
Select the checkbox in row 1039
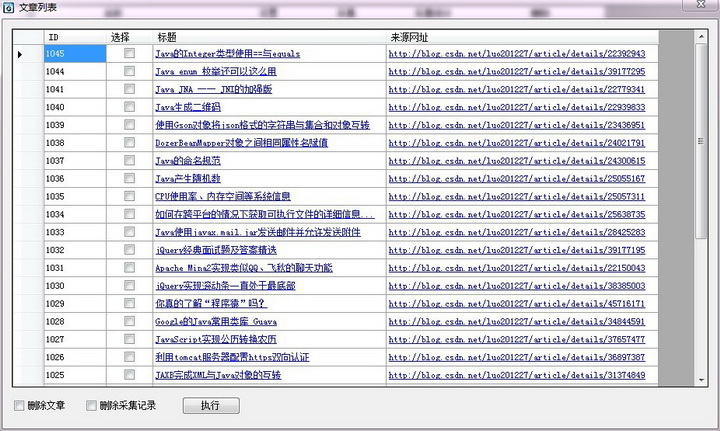pyautogui.click(x=129, y=124)
